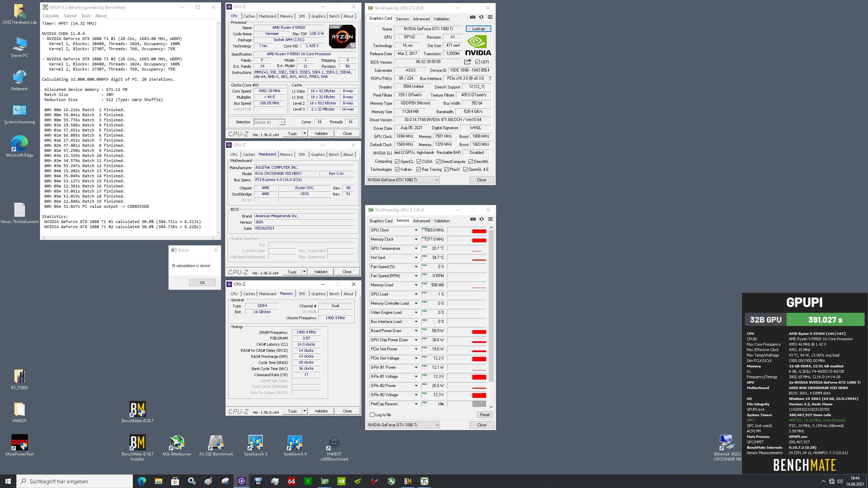Viewport: 868px width, 488px height.
Task: Click the GPU-Z screenshot camera icon in top window
Action: (473, 17)
